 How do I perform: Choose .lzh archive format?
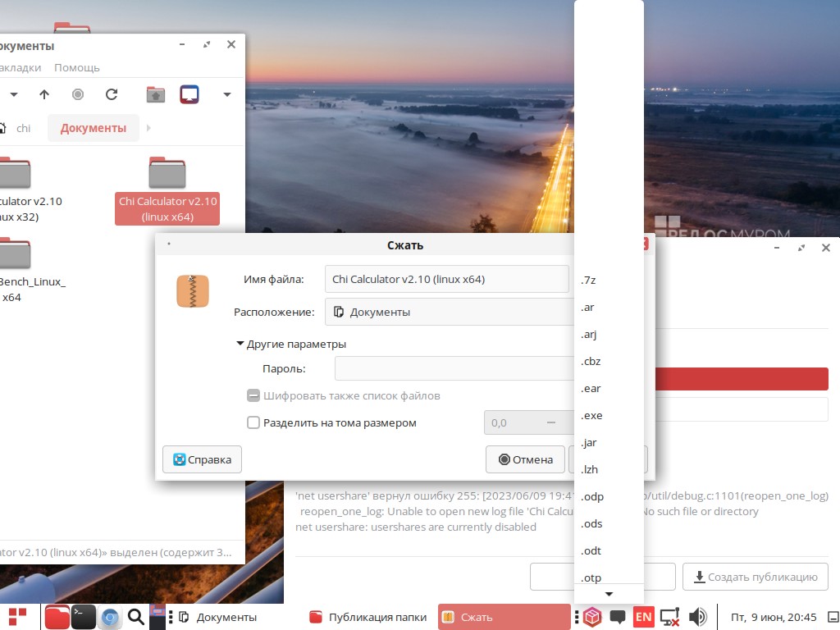[x=609, y=470]
